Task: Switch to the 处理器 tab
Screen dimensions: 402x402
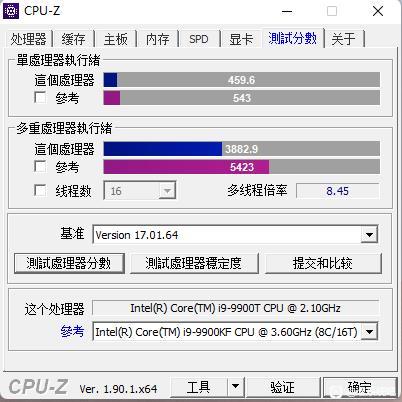Action: [x=28, y=39]
